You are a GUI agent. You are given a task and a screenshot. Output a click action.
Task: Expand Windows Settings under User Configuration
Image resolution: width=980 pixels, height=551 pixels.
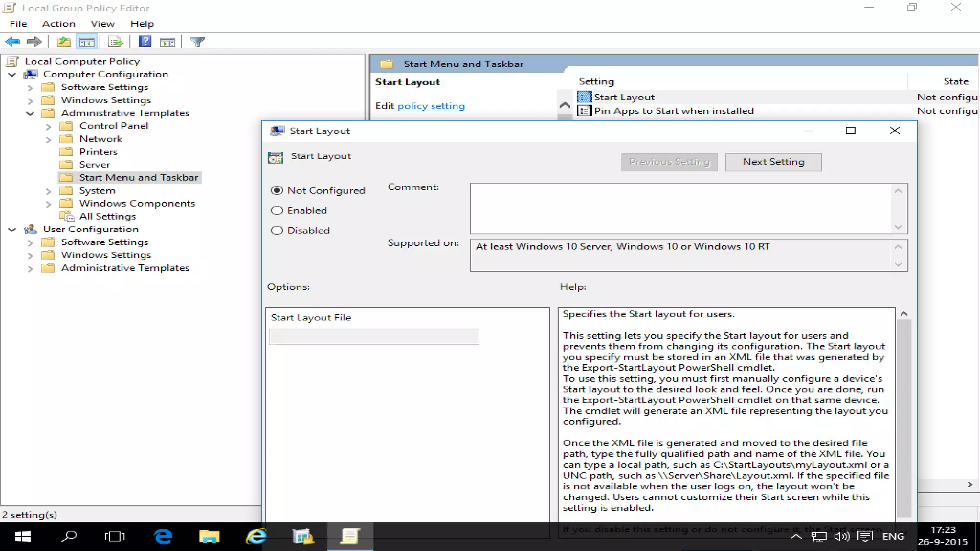(x=30, y=255)
